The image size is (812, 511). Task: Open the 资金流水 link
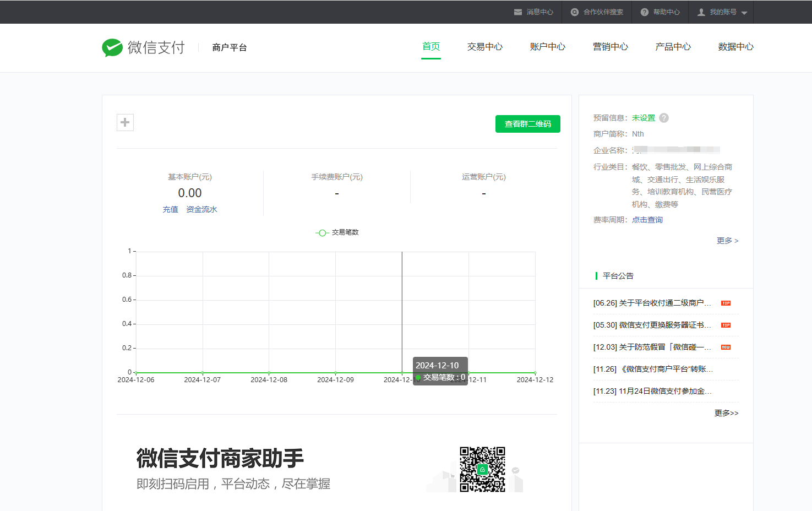[202, 210]
